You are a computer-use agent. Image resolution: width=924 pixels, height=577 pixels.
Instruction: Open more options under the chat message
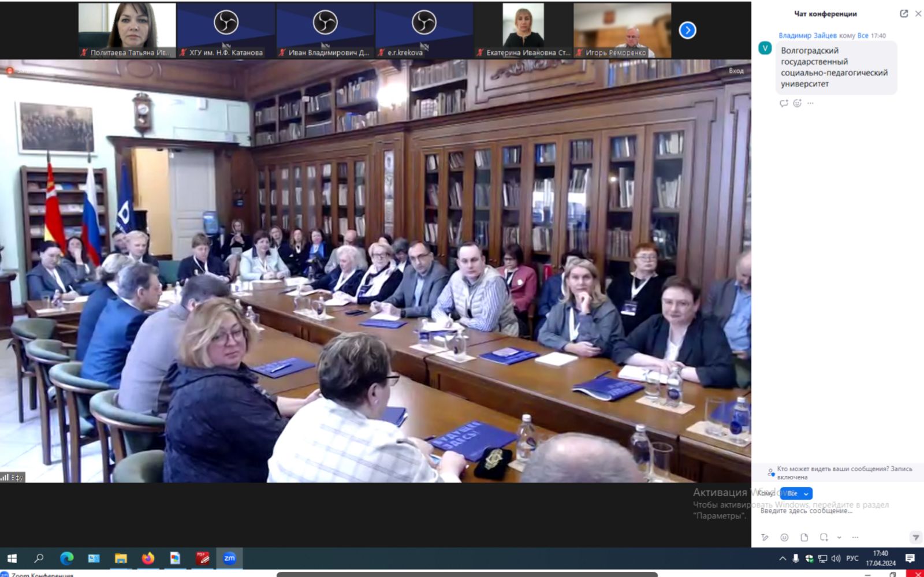click(810, 103)
